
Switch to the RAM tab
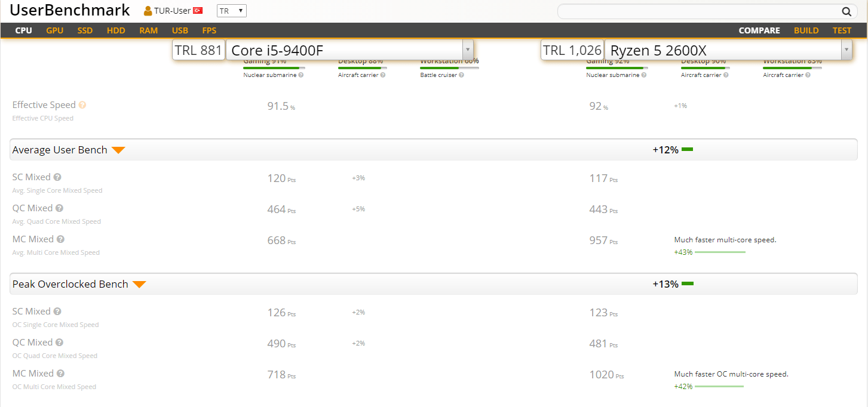149,30
